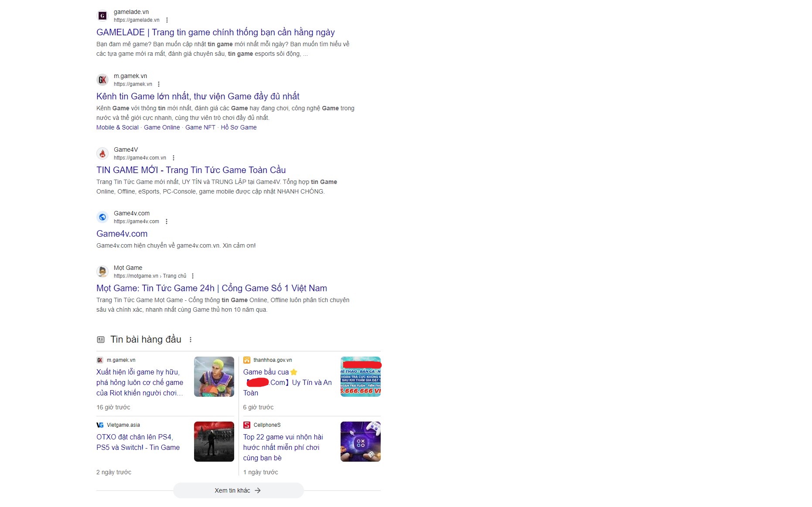The height and width of the screenshot is (507, 812).
Task: Open GAMELADE Trang tin game chính thống result
Action: click(x=215, y=32)
